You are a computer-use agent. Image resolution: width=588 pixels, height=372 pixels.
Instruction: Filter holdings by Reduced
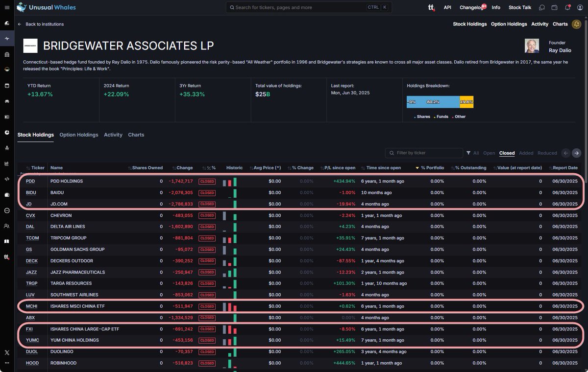pos(547,153)
